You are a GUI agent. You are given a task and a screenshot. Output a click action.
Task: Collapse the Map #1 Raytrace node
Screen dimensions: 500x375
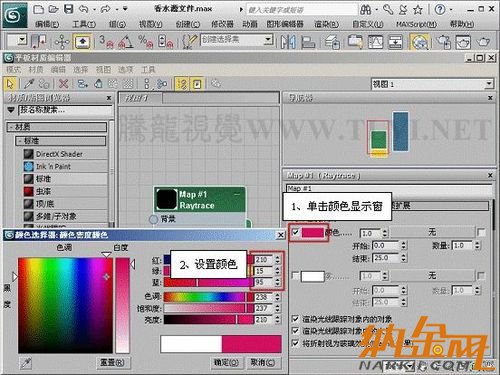[237, 194]
